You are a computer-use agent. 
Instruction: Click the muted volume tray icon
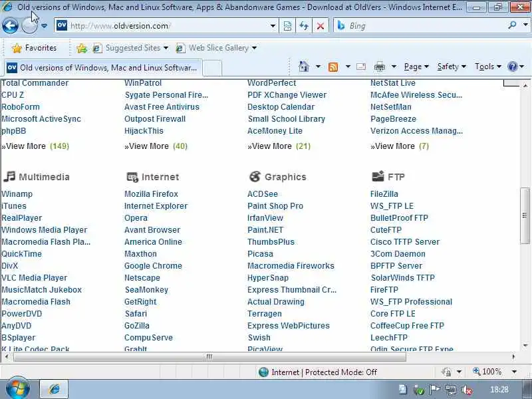point(467,390)
